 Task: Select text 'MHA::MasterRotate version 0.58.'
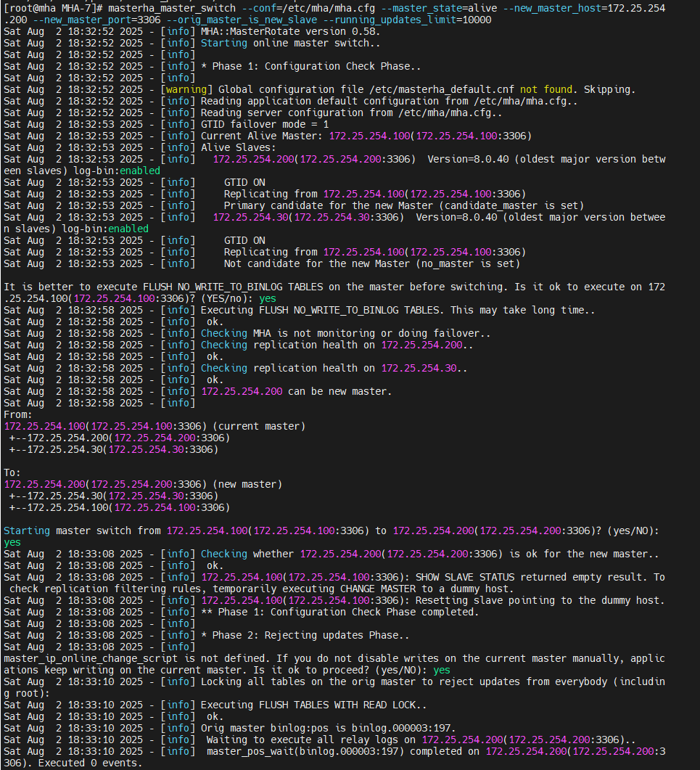point(291,31)
